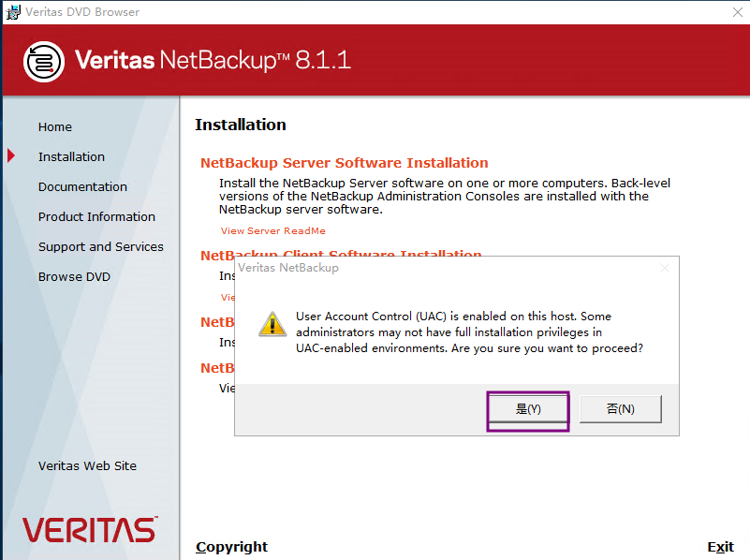Open View Server ReadMe link

click(272, 231)
